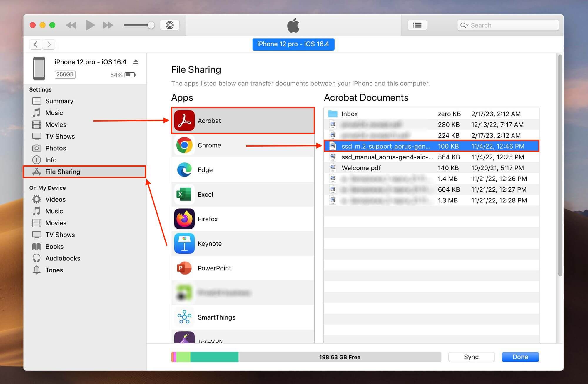The height and width of the screenshot is (384, 588).
Task: Click the AirPlay icon in toolbar
Action: (170, 25)
